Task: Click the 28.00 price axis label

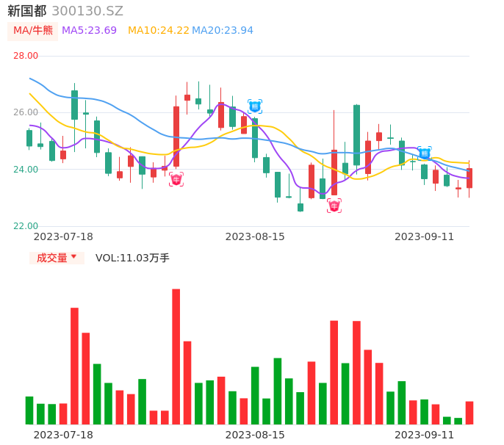Action: (x=26, y=56)
